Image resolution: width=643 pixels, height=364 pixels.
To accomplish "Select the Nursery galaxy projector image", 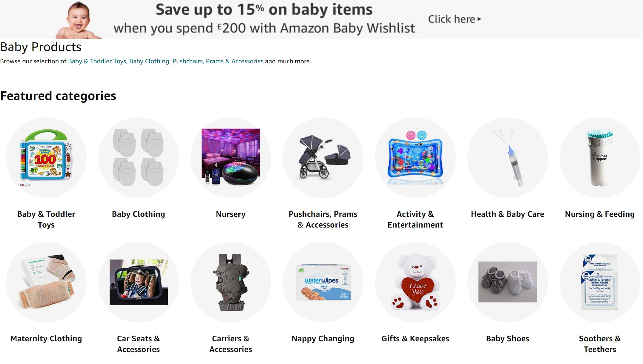I will point(231,158).
